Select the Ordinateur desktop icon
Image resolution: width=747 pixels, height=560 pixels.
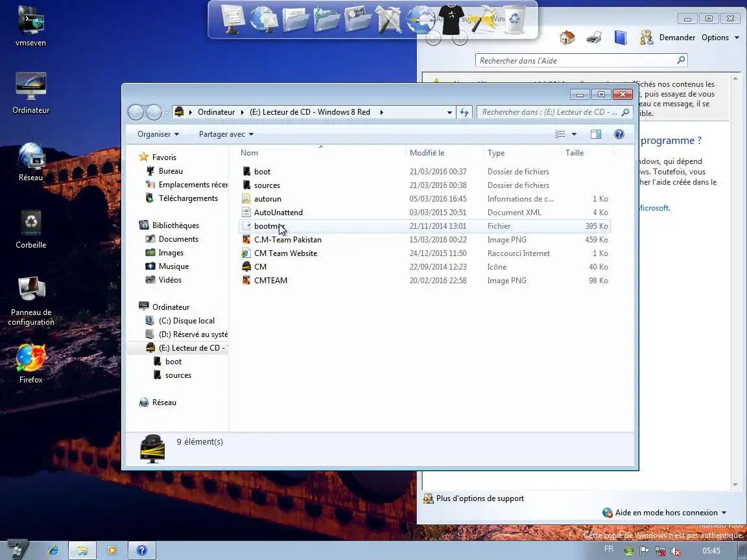[x=30, y=93]
